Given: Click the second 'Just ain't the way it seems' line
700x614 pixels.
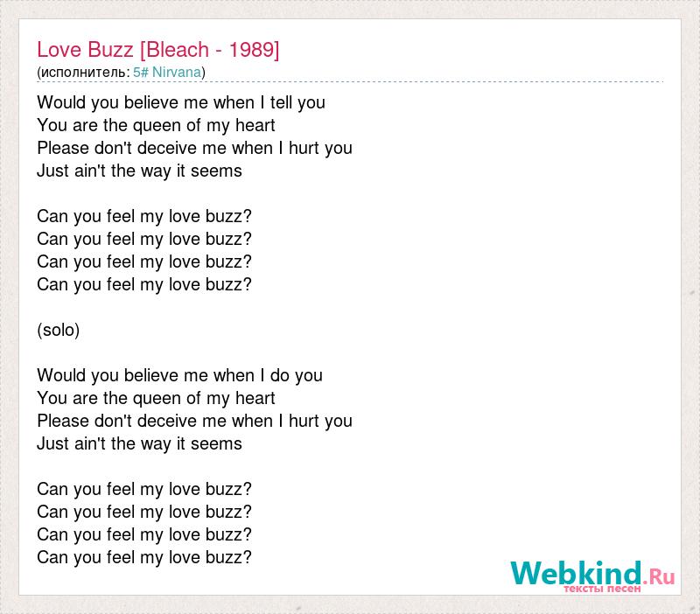Looking at the screenshot, I should (139, 444).
